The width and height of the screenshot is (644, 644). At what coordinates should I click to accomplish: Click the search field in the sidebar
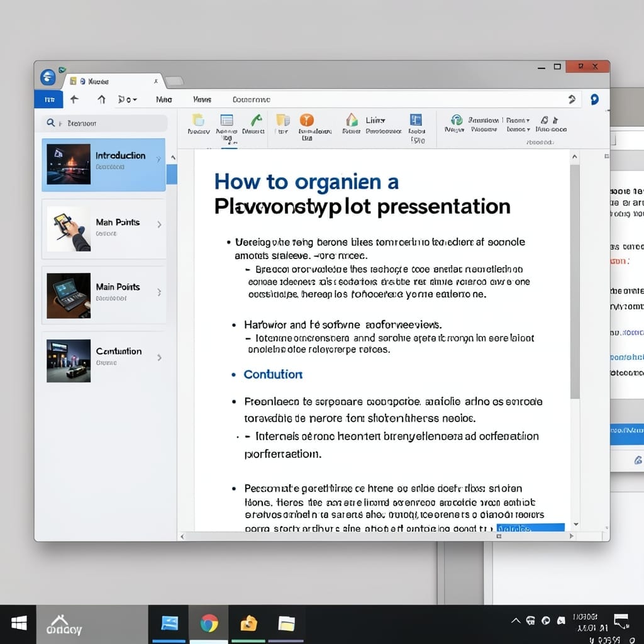point(104,123)
